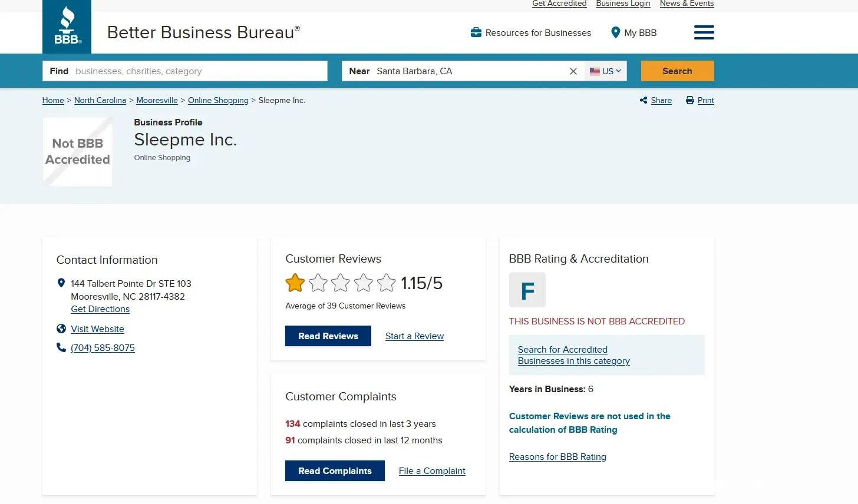Clear the Near location field
Image resolution: width=858 pixels, height=504 pixels.
click(x=573, y=71)
